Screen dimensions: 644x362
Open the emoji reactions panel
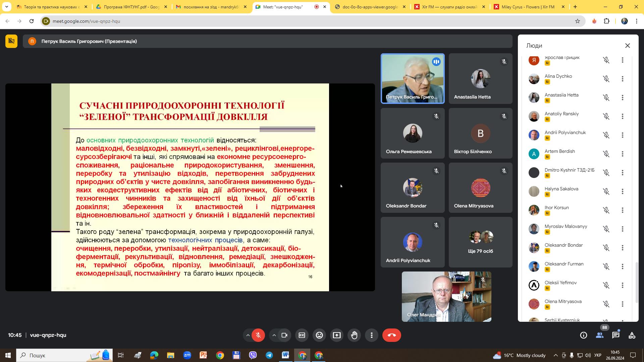pos(319,335)
